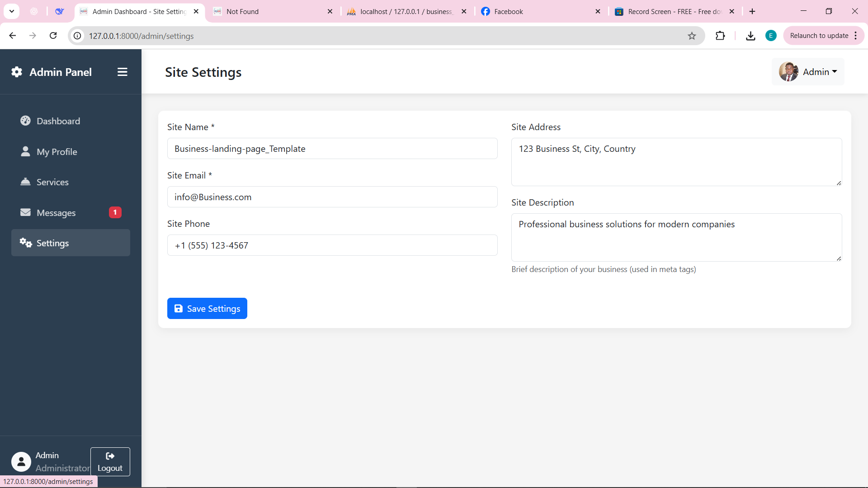The image size is (868, 488).
Task: Focus the Site Name input field
Action: tap(332, 149)
